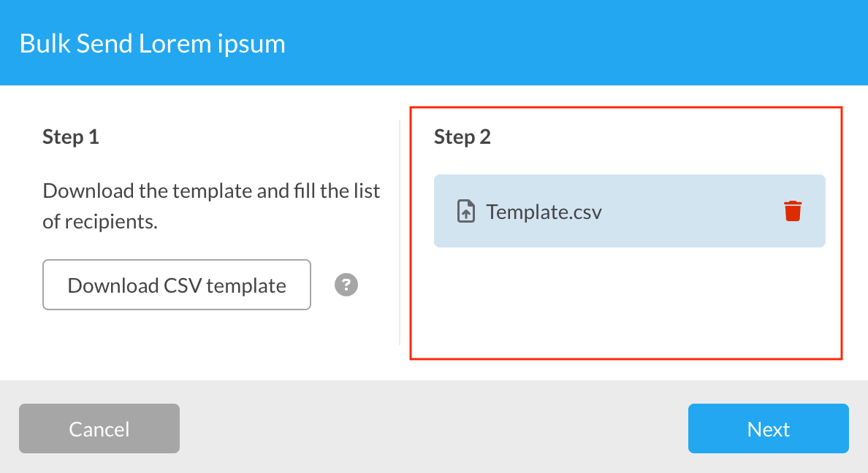Delete the uploaded Template.csv file
Image resolution: width=868 pixels, height=473 pixels.
[x=792, y=212]
